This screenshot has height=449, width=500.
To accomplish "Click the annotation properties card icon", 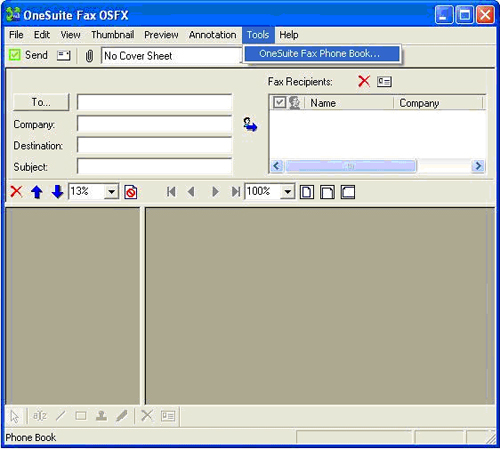I will click(168, 416).
